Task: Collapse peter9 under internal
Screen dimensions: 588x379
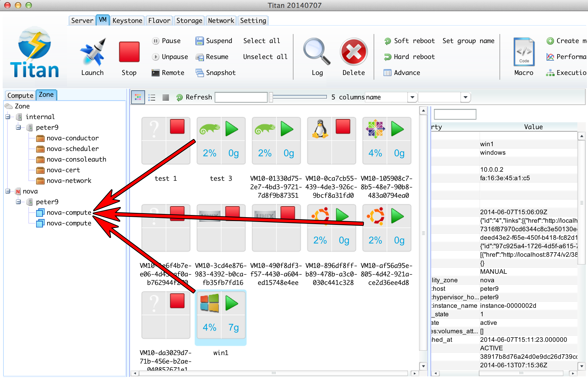Action: coord(18,127)
